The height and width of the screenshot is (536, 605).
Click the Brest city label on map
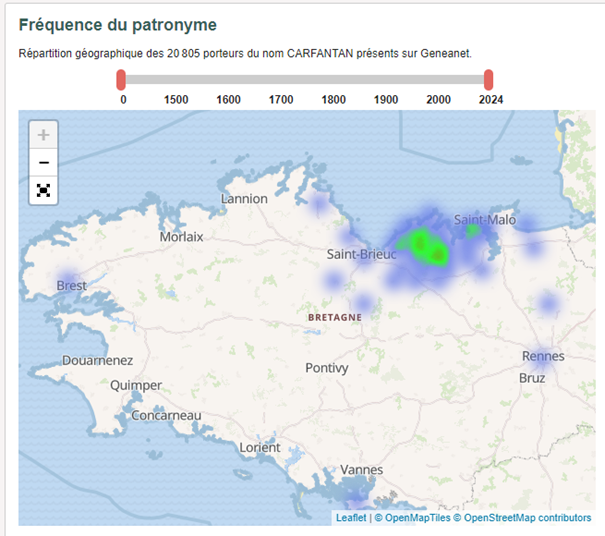(x=71, y=286)
